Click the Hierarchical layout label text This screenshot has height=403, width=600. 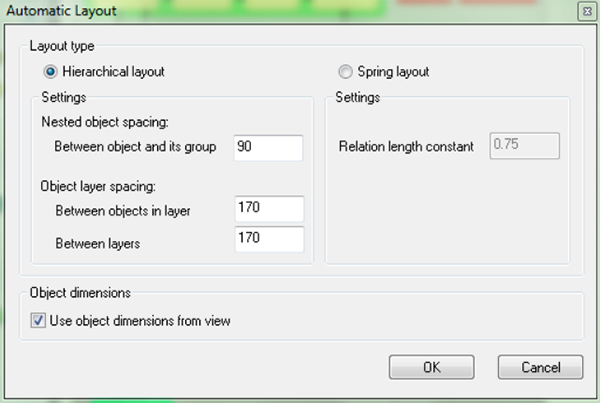(114, 72)
